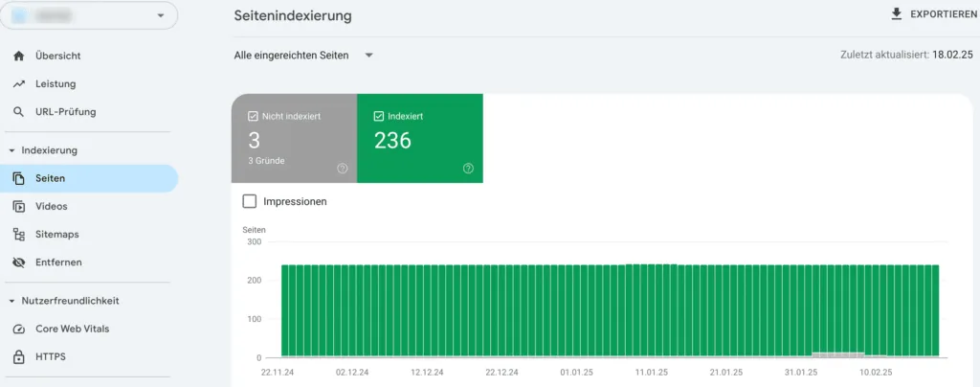Click the Leistung trend-line icon

[x=19, y=83]
